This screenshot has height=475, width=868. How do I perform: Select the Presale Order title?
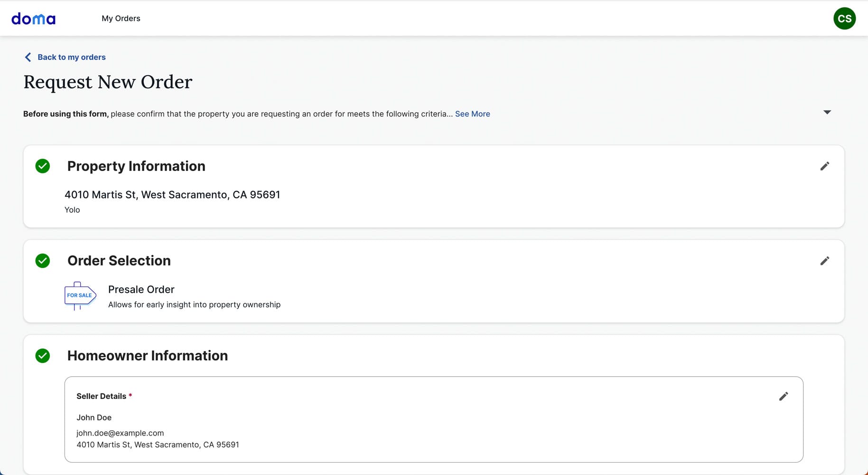pos(141,289)
